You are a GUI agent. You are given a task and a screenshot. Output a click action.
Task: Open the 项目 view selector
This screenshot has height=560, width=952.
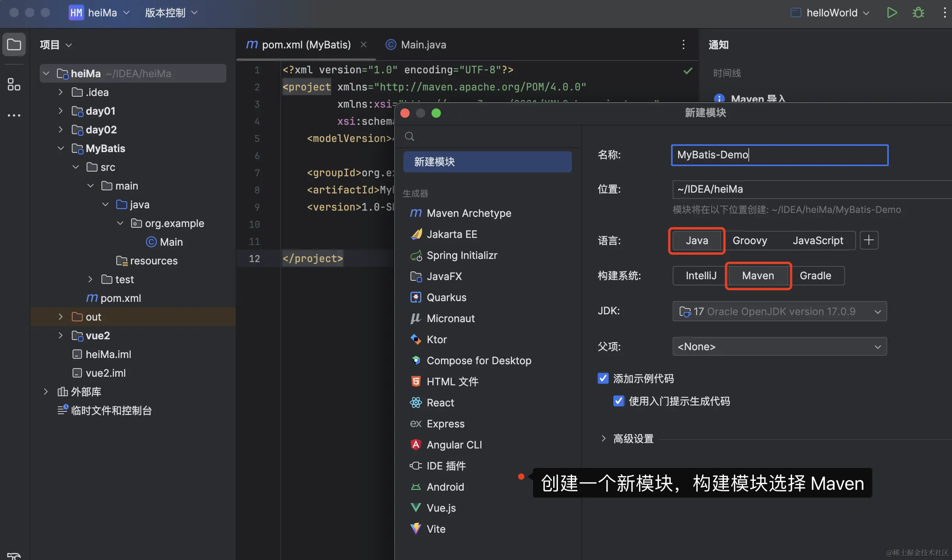(x=56, y=45)
